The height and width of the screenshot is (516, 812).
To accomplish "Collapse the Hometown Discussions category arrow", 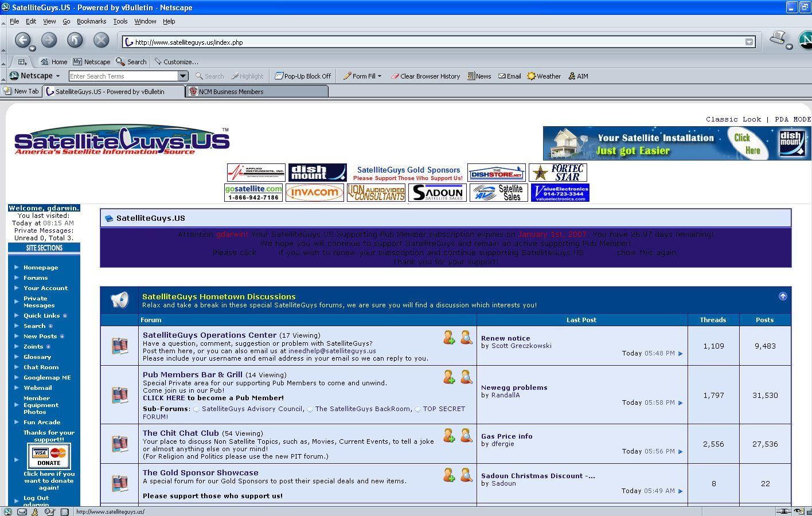I will click(783, 296).
